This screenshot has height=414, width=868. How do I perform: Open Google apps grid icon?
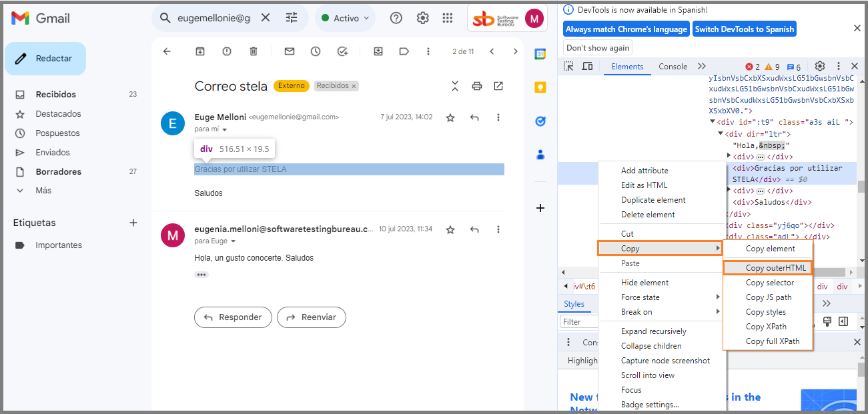[x=448, y=18]
